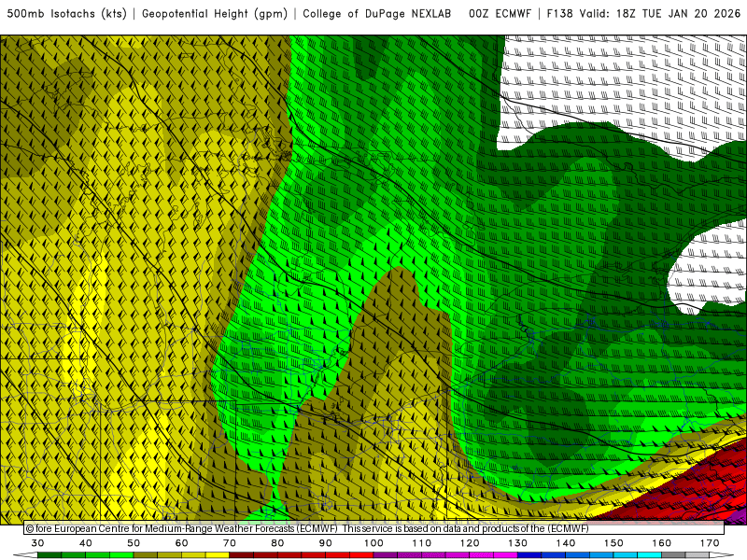The width and height of the screenshot is (747, 560).
Task: Pick the dark blue swatch right of 130
Action: 529,555
